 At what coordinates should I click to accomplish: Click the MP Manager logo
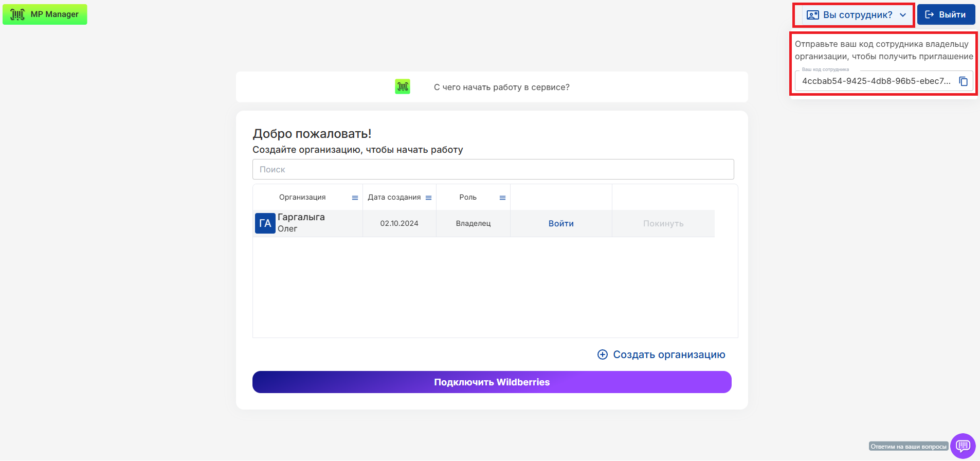click(45, 14)
